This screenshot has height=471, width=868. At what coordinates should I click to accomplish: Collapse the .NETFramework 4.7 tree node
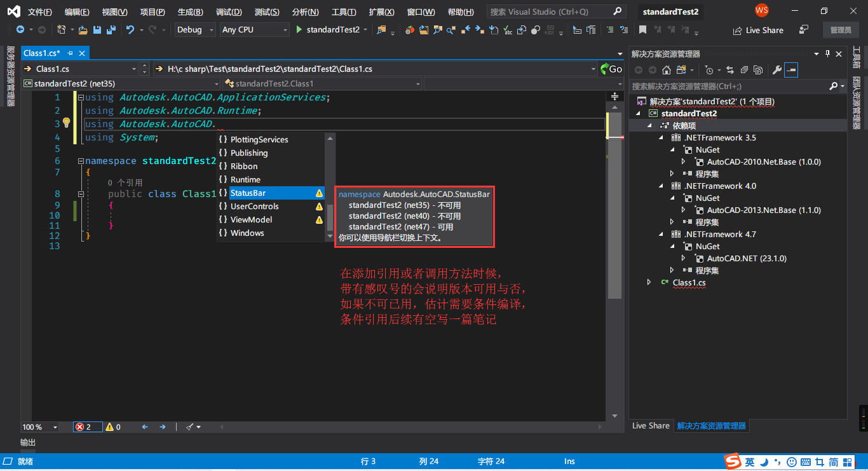pos(661,235)
